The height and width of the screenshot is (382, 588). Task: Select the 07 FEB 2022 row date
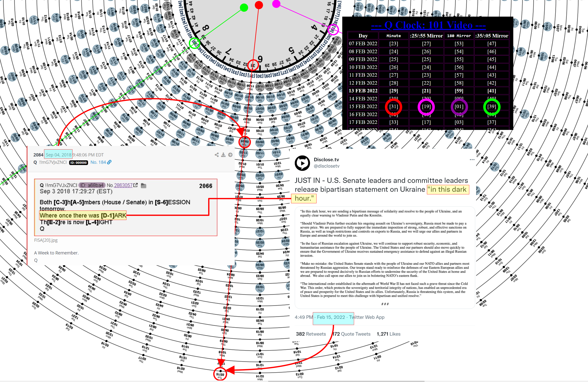coord(363,44)
